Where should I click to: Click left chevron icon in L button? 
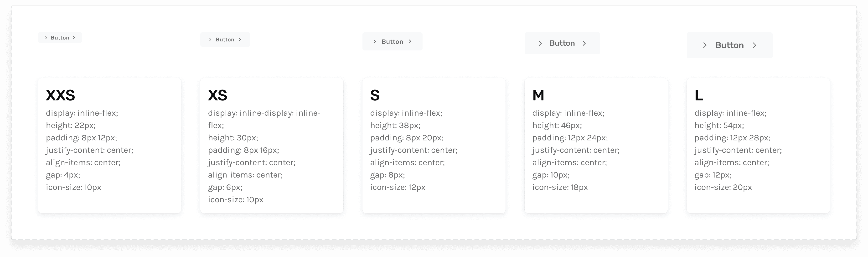(705, 45)
